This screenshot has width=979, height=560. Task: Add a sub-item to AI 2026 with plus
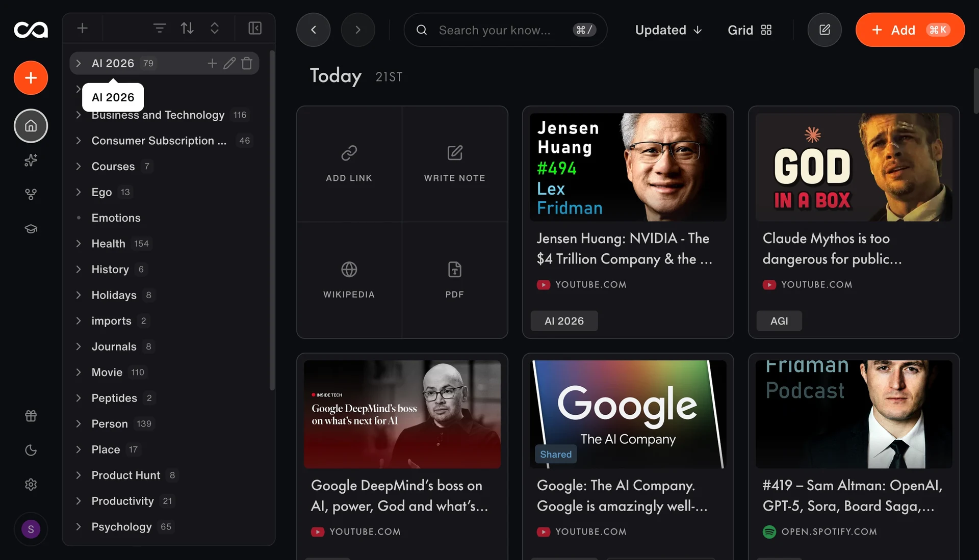[x=213, y=63]
